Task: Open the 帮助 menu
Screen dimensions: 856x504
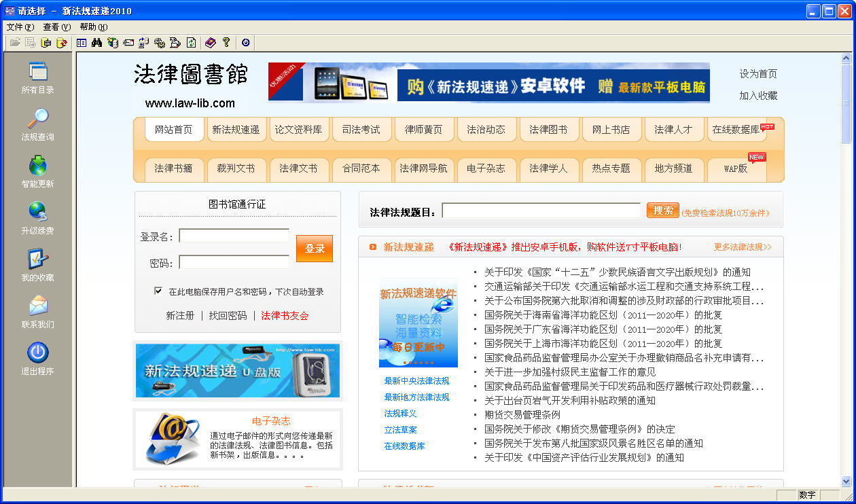Action: 93,27
